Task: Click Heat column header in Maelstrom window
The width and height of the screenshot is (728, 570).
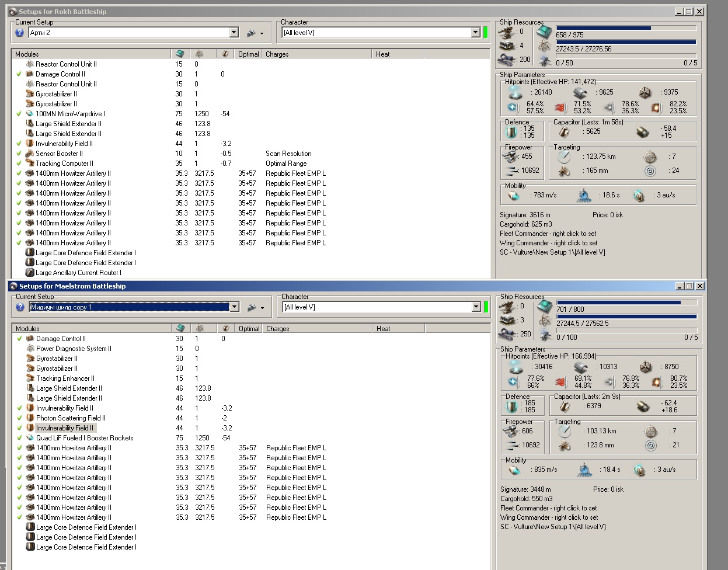Action: pyautogui.click(x=399, y=328)
